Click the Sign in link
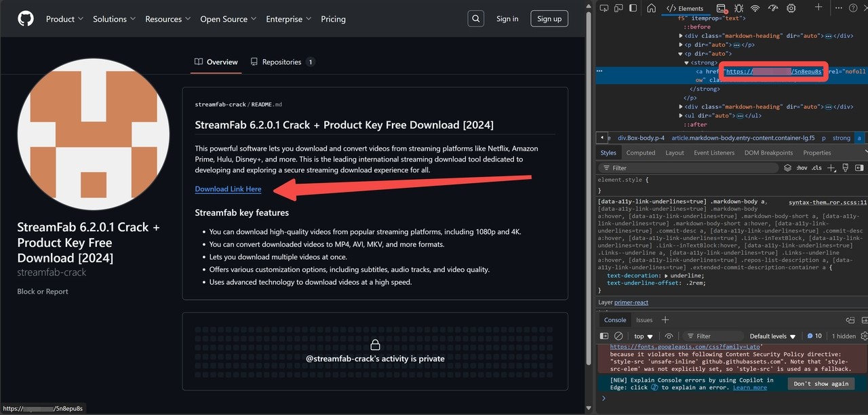 click(507, 19)
